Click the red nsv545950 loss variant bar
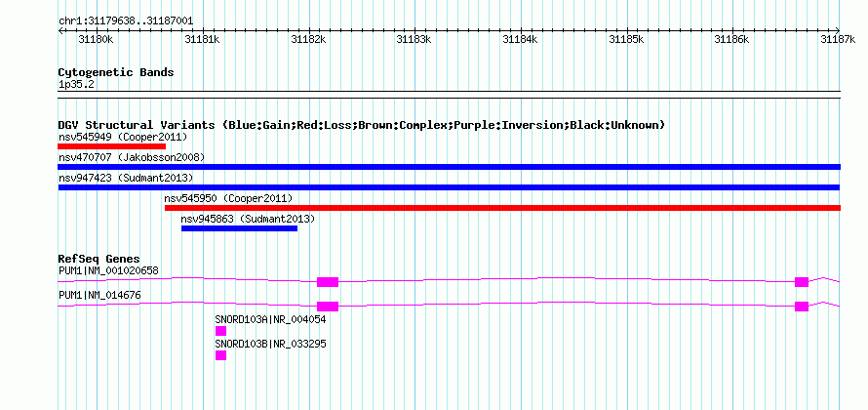868x410 pixels. pos(502,208)
